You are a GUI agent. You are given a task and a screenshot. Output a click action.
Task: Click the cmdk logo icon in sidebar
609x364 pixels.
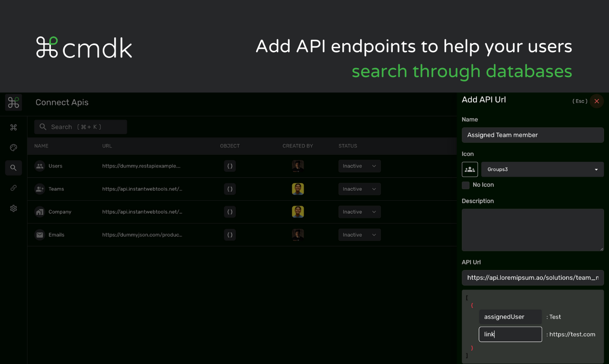point(13,102)
